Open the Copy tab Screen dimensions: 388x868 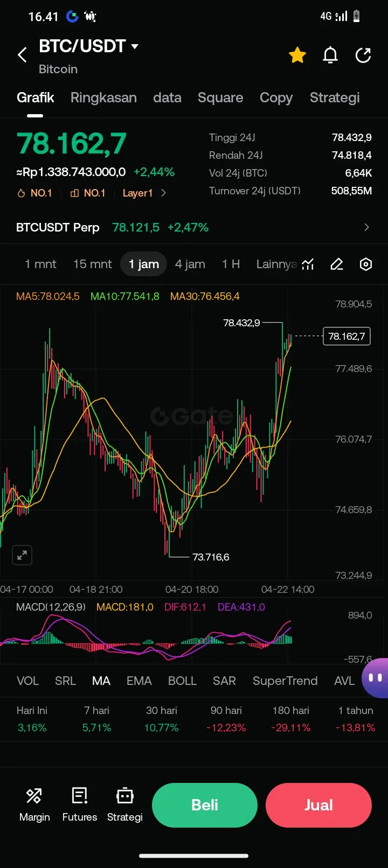(276, 97)
